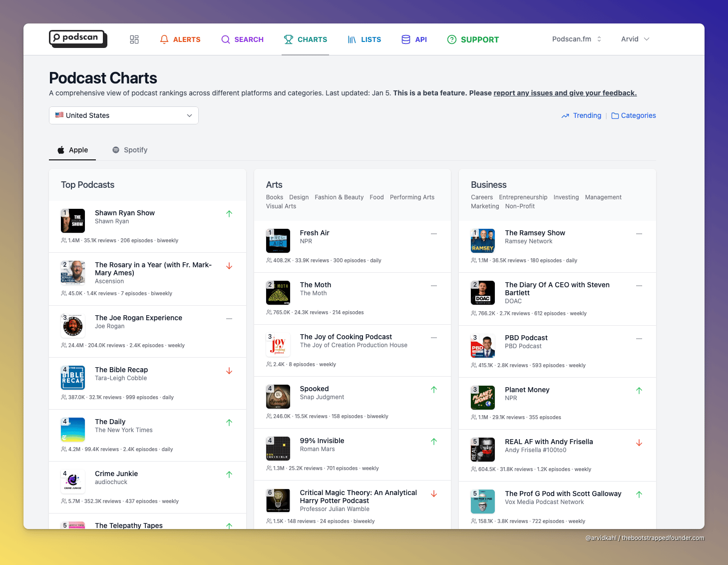Click The Bible Recap down arrow
The width and height of the screenshot is (728, 565).
229,371
